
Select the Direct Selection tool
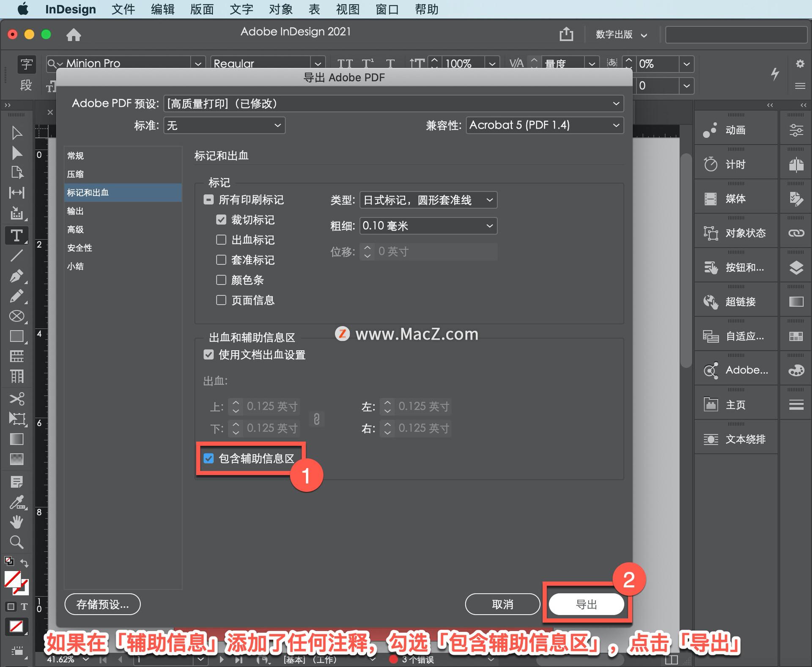click(16, 153)
